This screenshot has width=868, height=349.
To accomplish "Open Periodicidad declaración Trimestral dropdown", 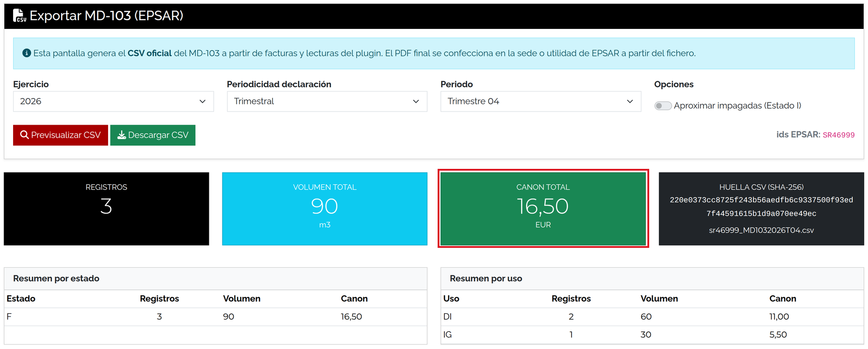I will [327, 101].
